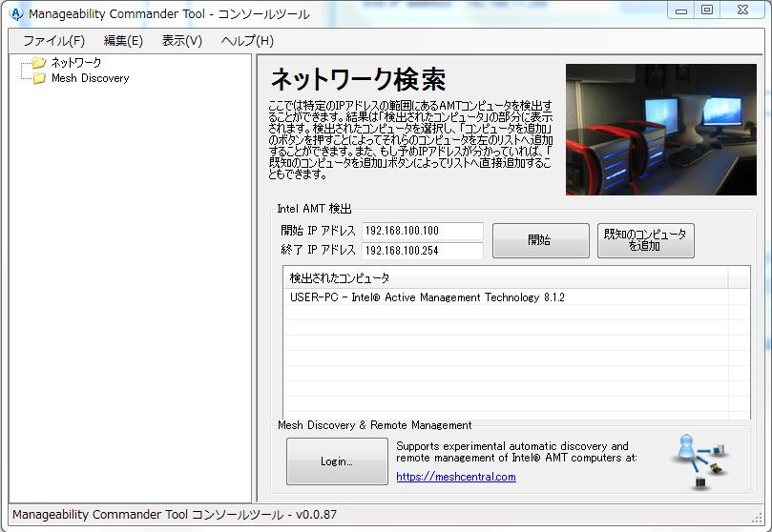The width and height of the screenshot is (772, 532).
Task: Click the Login... button
Action: pos(337,461)
